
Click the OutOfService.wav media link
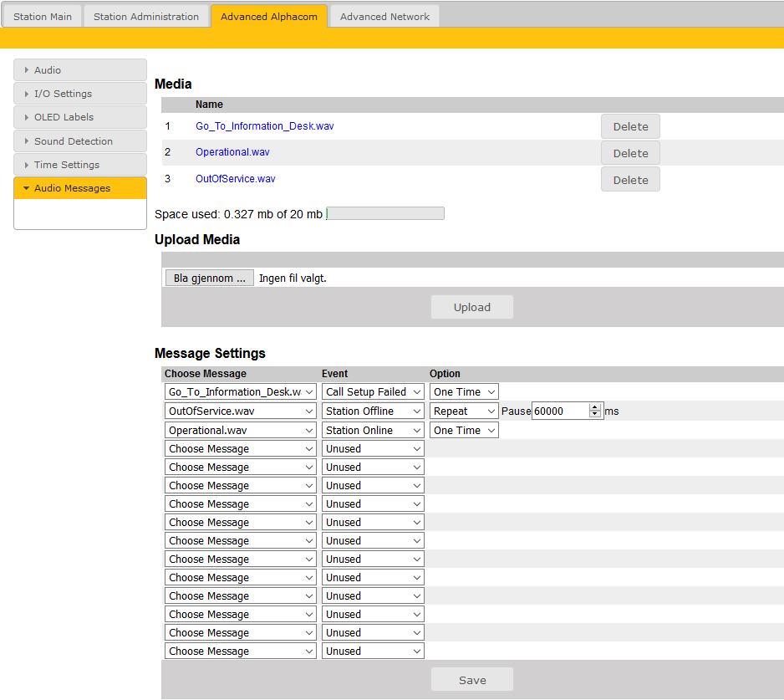point(235,179)
